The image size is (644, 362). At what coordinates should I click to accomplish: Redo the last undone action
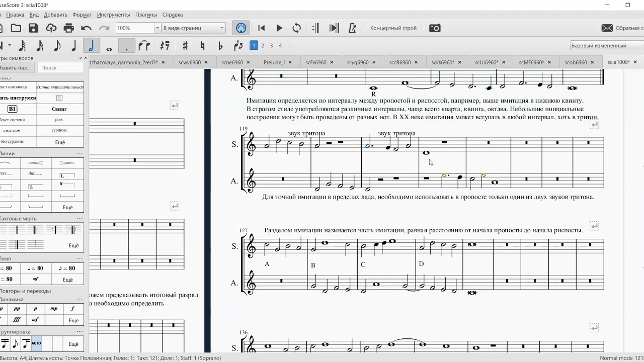coord(104,28)
